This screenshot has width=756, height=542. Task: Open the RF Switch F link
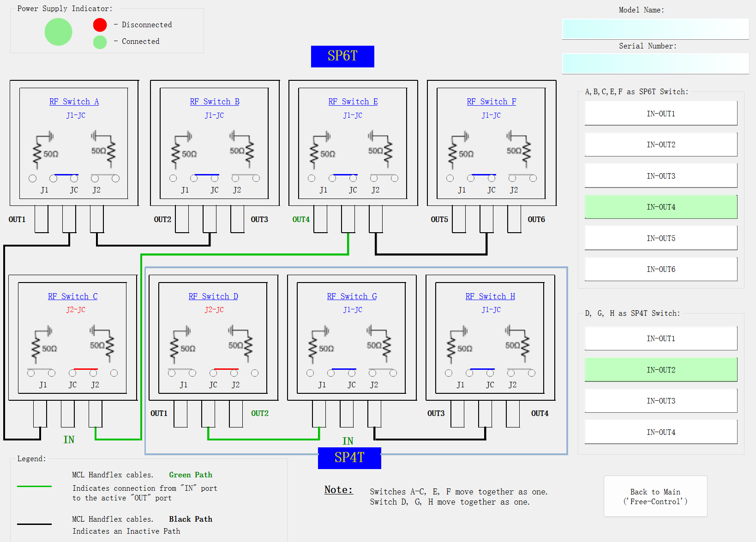pyautogui.click(x=492, y=102)
